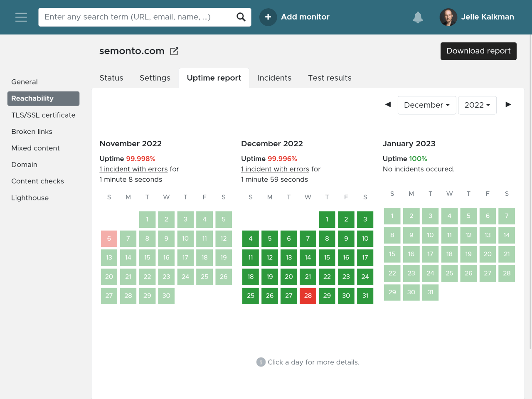Select Reachability in the sidebar
Viewport: 532px width, 399px height.
point(43,99)
